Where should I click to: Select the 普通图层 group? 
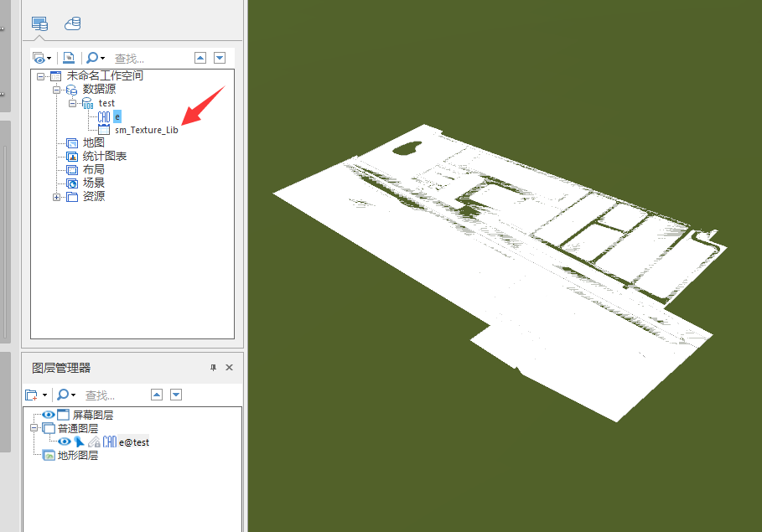coord(78,428)
